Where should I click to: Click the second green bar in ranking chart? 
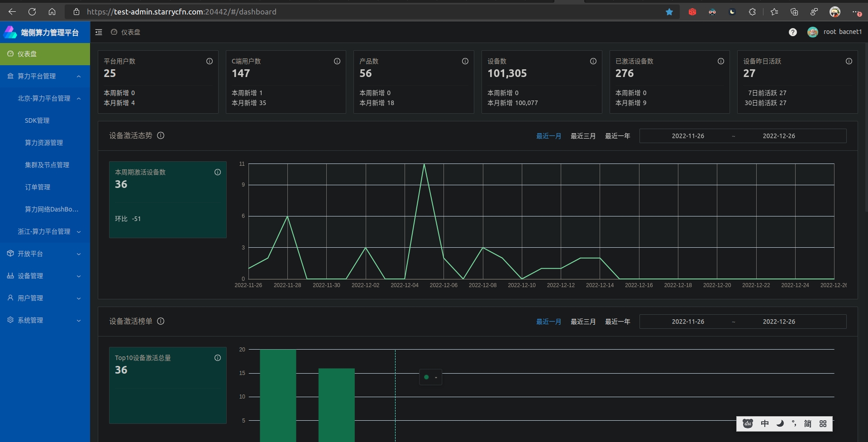coord(337,405)
